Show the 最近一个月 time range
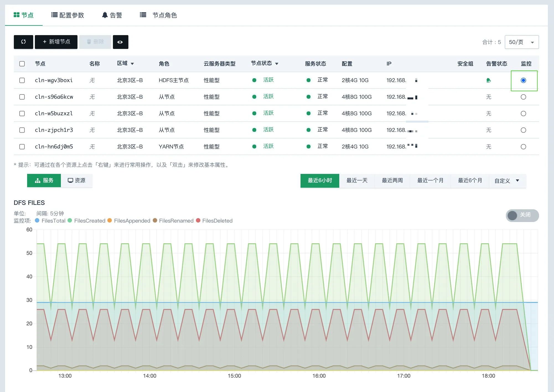 [x=430, y=181]
